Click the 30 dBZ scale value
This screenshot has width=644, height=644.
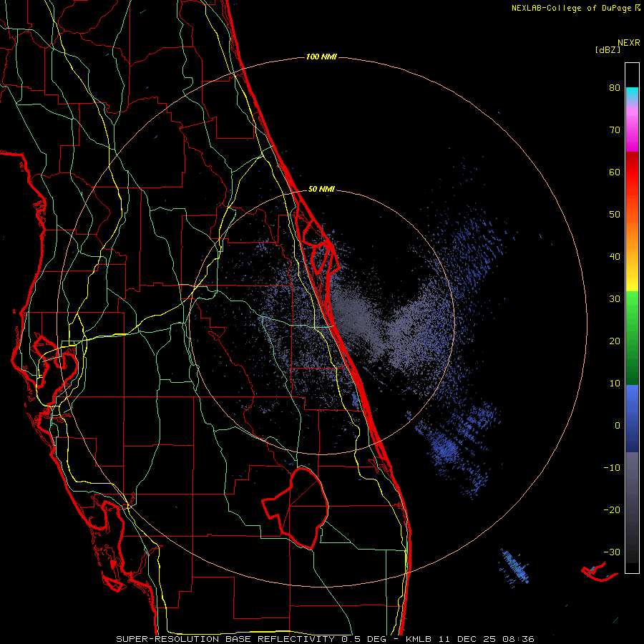click(615, 298)
